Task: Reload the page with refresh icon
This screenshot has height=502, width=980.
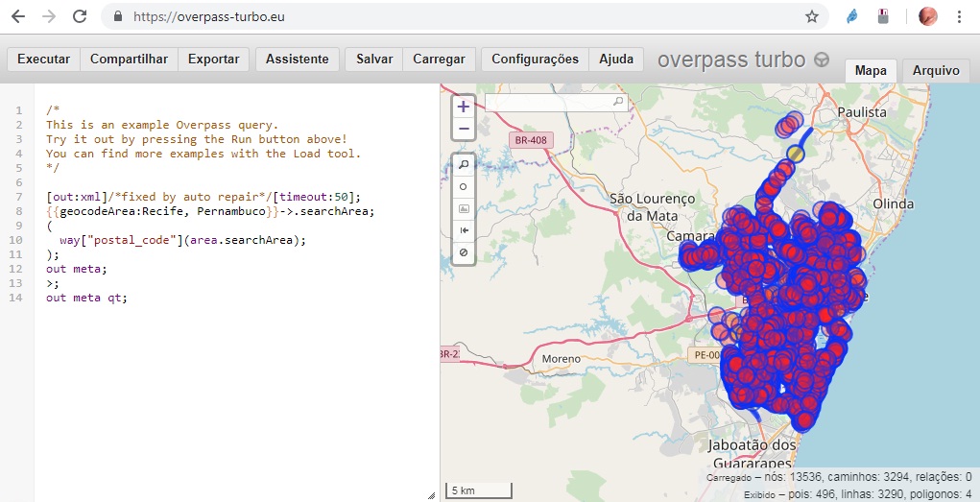Action: 80,17
